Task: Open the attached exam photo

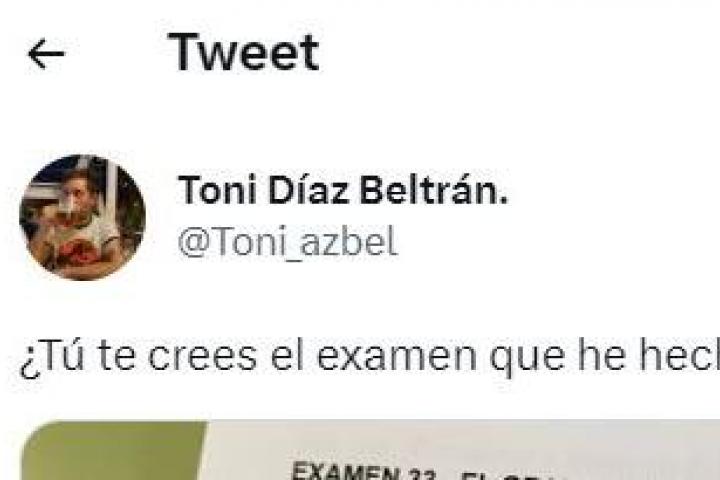Action: click(x=371, y=450)
